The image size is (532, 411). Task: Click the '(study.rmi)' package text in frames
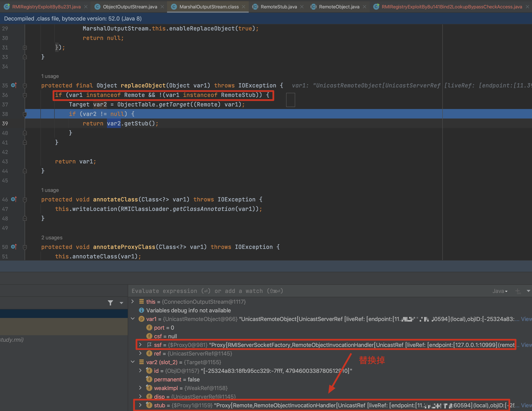pos(12,340)
